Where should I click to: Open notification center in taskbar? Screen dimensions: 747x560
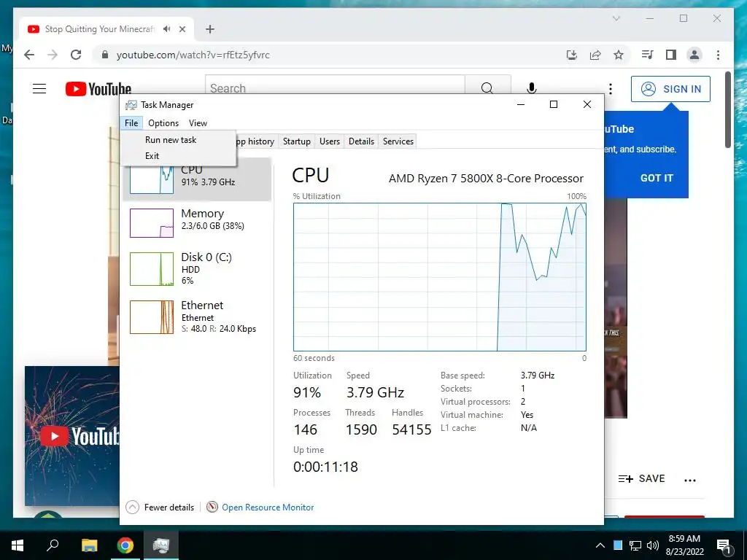[x=723, y=546]
